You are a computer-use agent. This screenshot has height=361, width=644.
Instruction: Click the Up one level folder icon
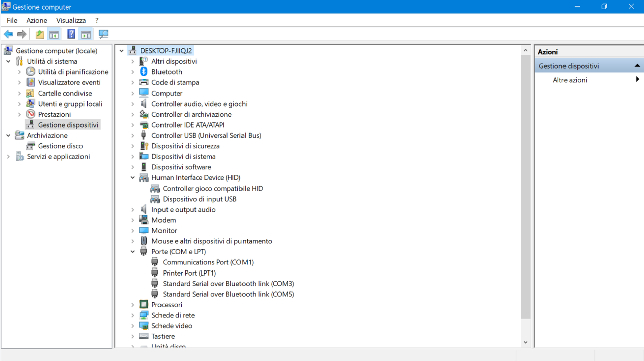[40, 34]
